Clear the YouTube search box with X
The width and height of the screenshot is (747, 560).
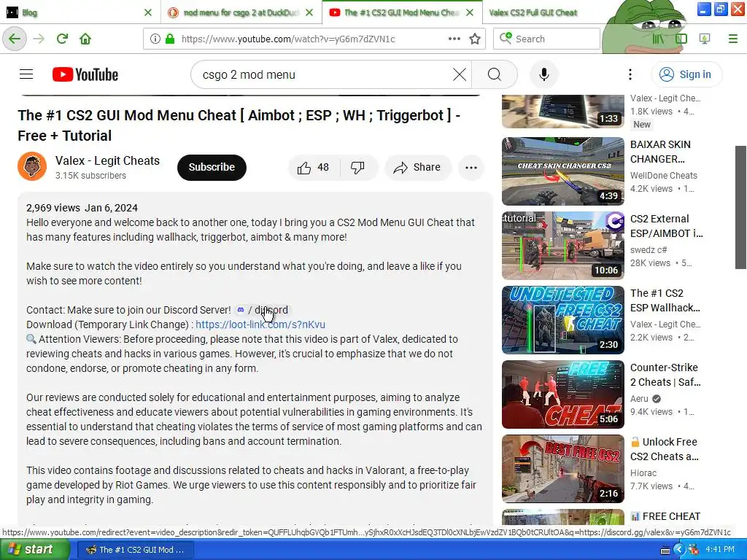(460, 74)
